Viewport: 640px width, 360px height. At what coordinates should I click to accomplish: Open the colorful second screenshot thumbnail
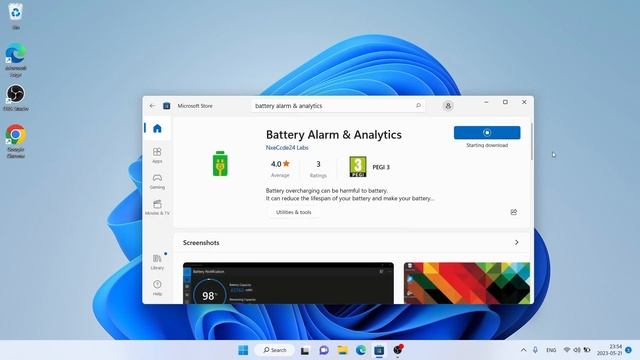(x=467, y=283)
